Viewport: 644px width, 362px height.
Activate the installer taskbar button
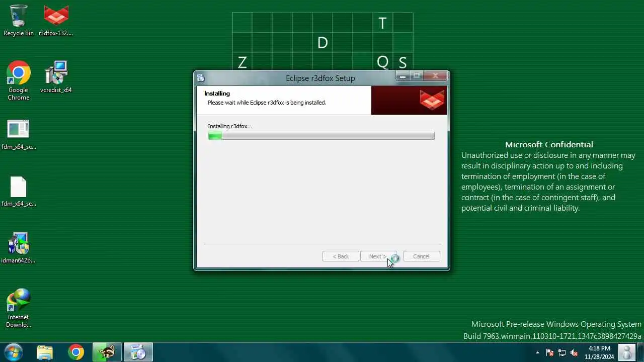coord(138,352)
